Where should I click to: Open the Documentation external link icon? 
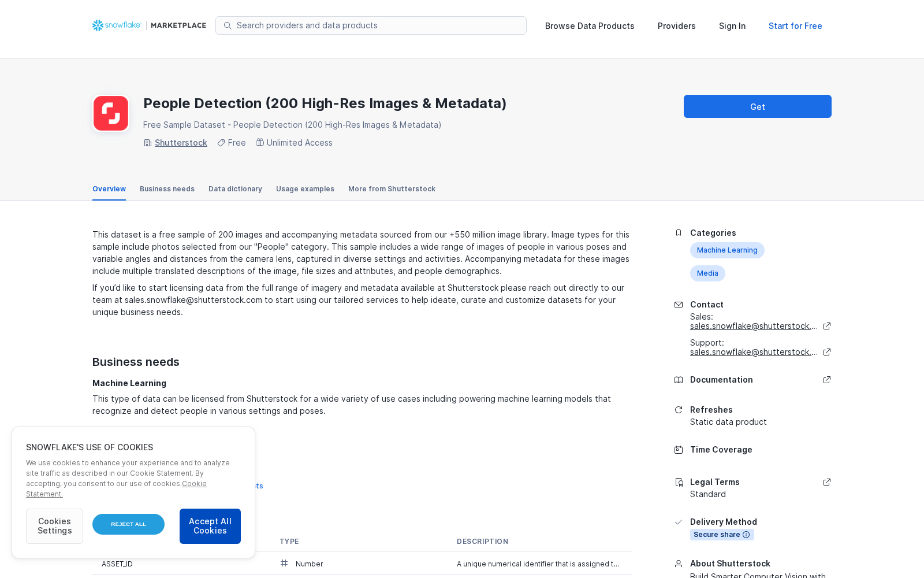(x=827, y=380)
